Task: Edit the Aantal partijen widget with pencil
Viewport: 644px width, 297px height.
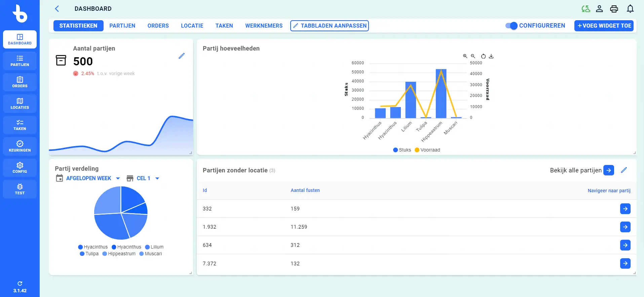Action: click(x=182, y=56)
